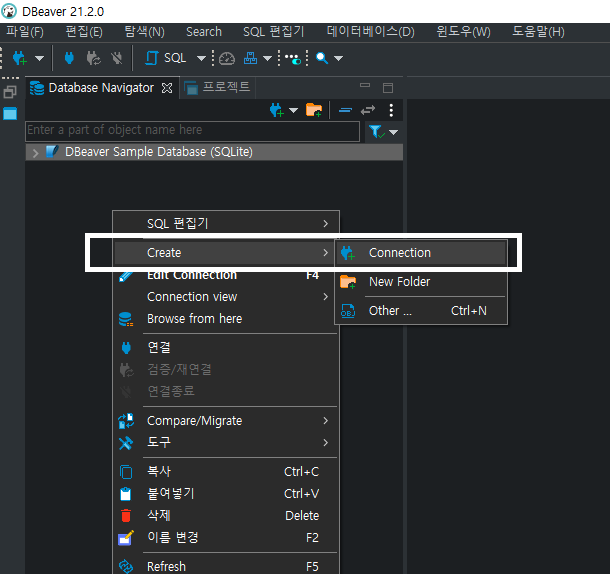
Task: Select Connection in the Create submenu
Action: 421,253
